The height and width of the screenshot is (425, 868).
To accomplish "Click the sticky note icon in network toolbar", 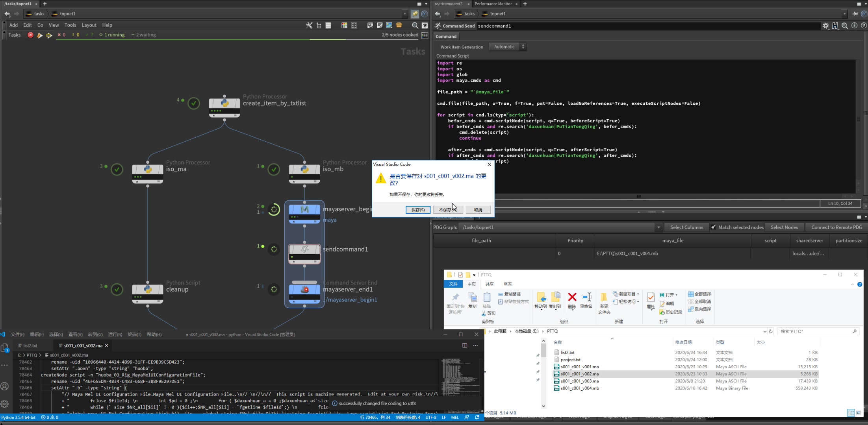I will [x=380, y=25].
